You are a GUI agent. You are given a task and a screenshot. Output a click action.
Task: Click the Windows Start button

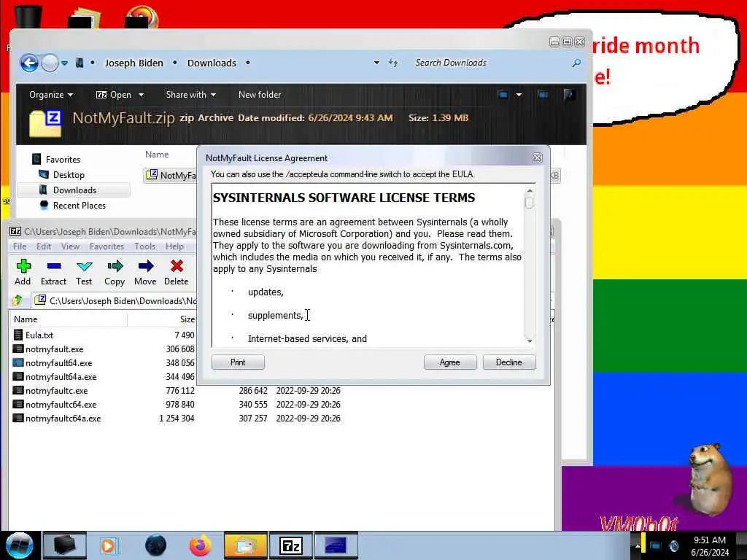pos(20,545)
